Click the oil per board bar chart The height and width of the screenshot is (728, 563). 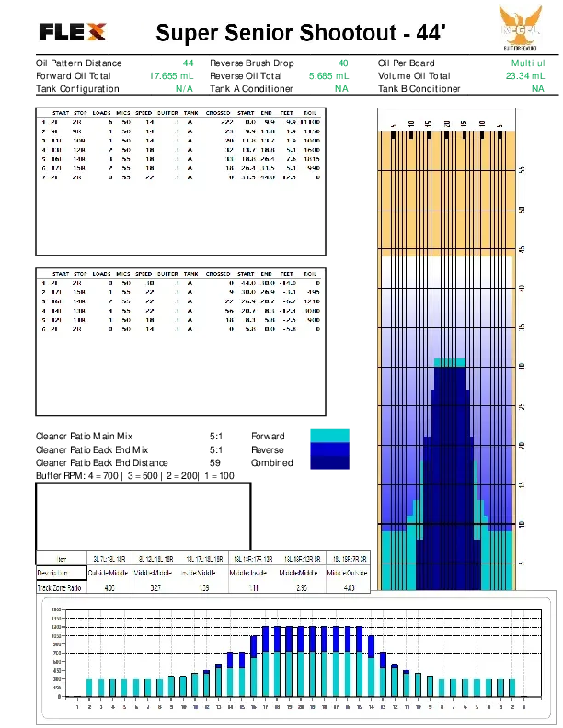296,657
